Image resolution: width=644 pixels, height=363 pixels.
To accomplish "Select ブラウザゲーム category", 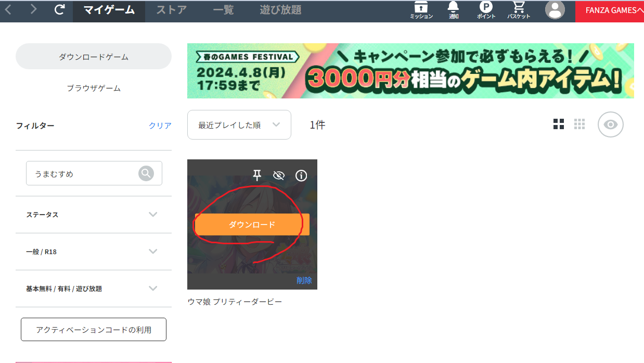I will 94,88.
